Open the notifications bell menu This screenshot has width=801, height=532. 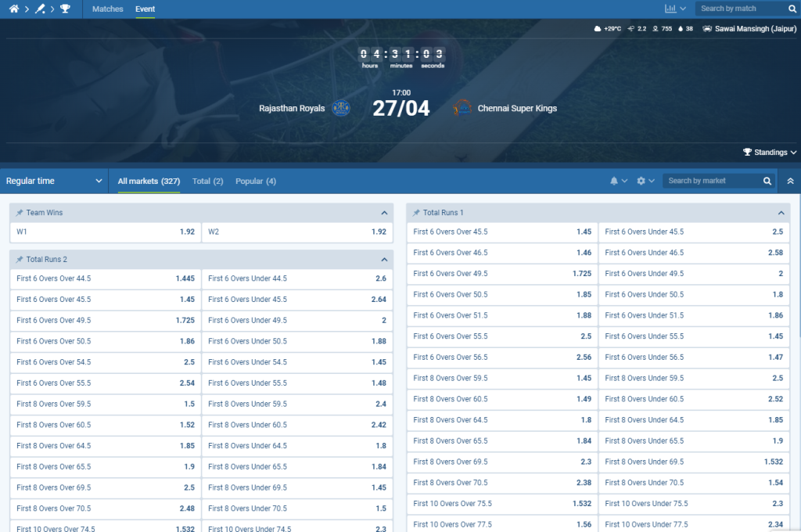[x=618, y=181]
